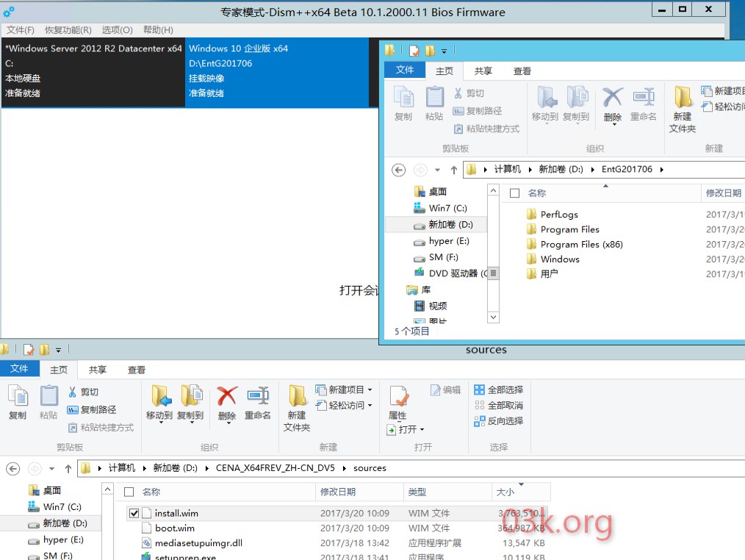This screenshot has height=560, width=745.
Task: Toggle select-all checkbox in sources file list header
Action: point(129,492)
